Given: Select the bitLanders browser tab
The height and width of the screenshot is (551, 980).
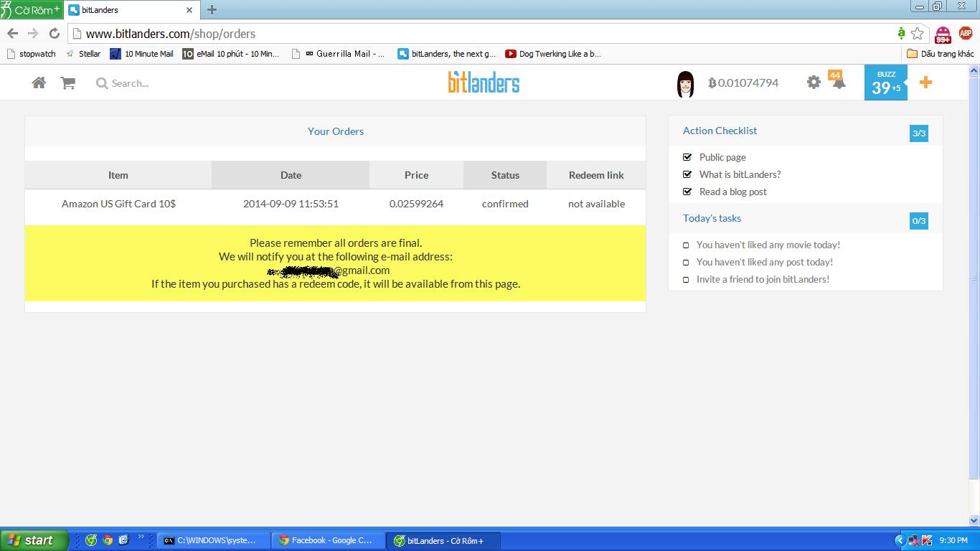Looking at the screenshot, I should [x=132, y=10].
